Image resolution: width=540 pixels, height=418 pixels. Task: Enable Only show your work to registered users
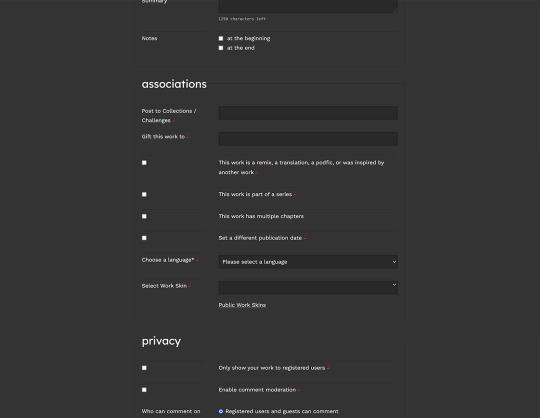[x=144, y=368]
